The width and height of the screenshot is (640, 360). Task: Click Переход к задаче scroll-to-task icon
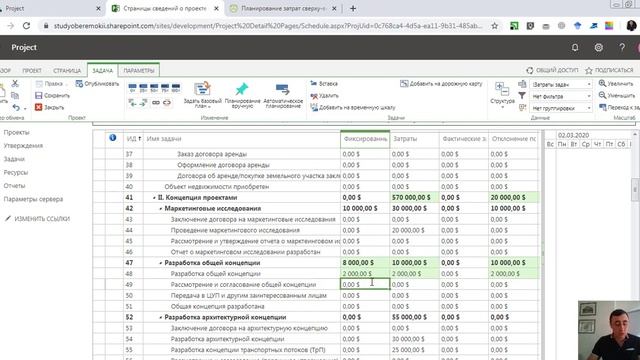pyautogui.click(x=603, y=107)
